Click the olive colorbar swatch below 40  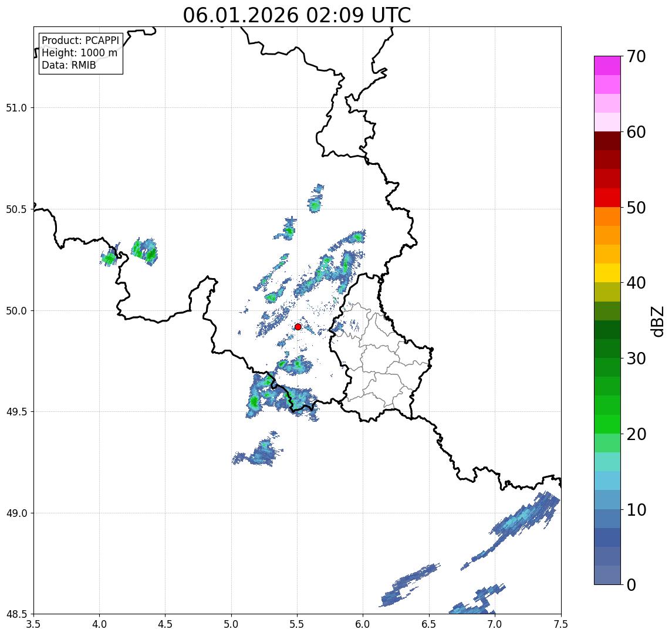607,292
